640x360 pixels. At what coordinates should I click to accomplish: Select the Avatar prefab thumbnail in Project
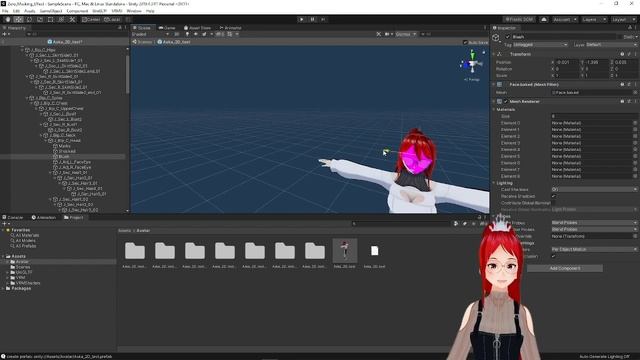pos(345,251)
